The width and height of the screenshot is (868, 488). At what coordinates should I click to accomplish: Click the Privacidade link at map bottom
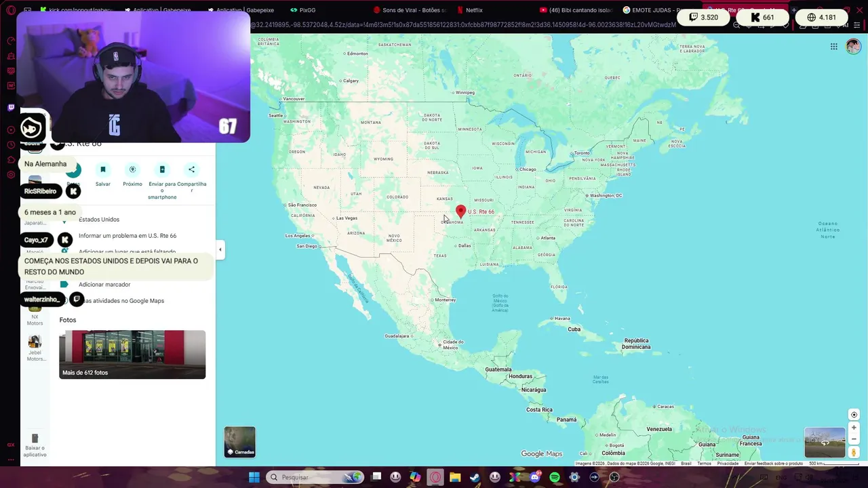pyautogui.click(x=728, y=464)
